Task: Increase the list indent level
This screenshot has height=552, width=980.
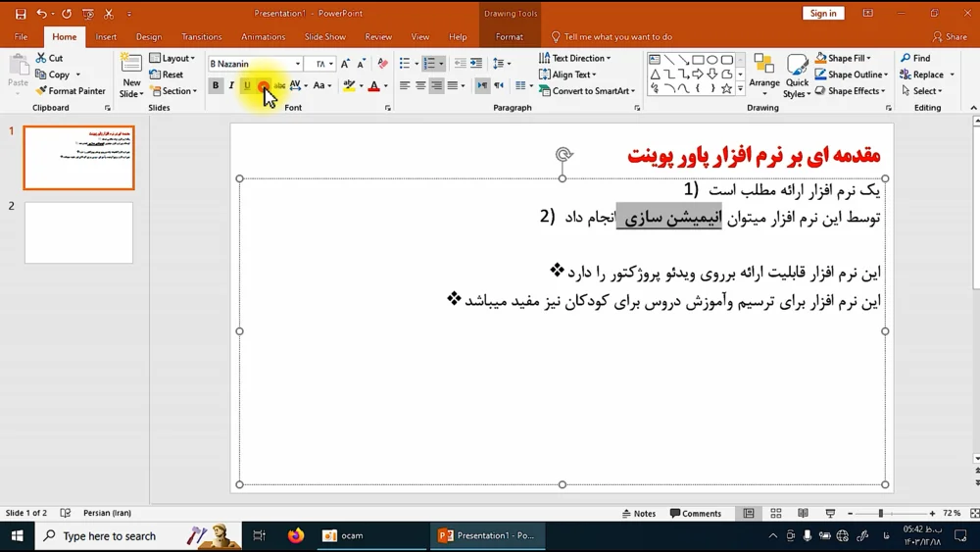Action: 476,63
